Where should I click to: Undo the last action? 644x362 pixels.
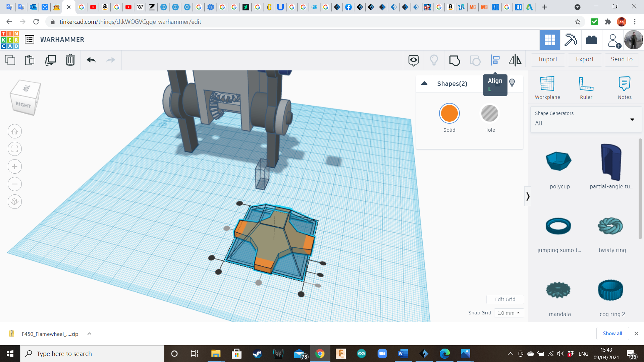point(91,60)
